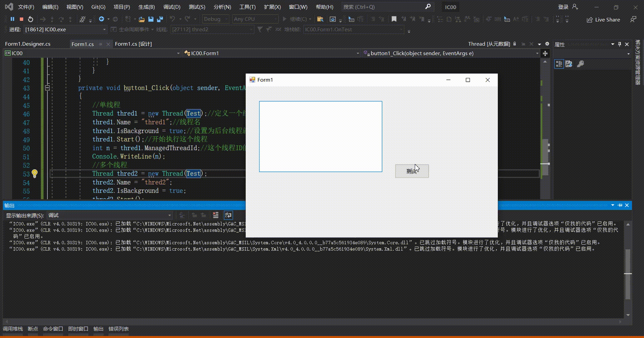
Task: Pause debugging with the Break All icon
Action: click(12, 19)
